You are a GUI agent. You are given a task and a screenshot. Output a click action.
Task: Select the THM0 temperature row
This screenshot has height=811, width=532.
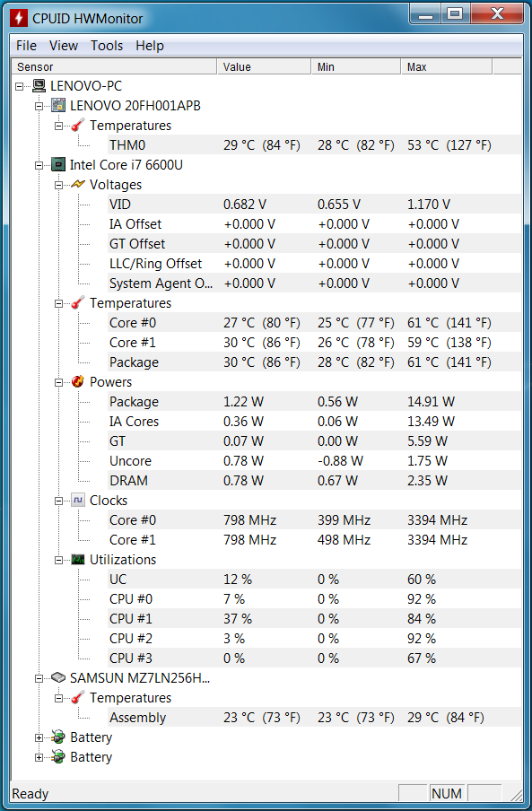314,145
